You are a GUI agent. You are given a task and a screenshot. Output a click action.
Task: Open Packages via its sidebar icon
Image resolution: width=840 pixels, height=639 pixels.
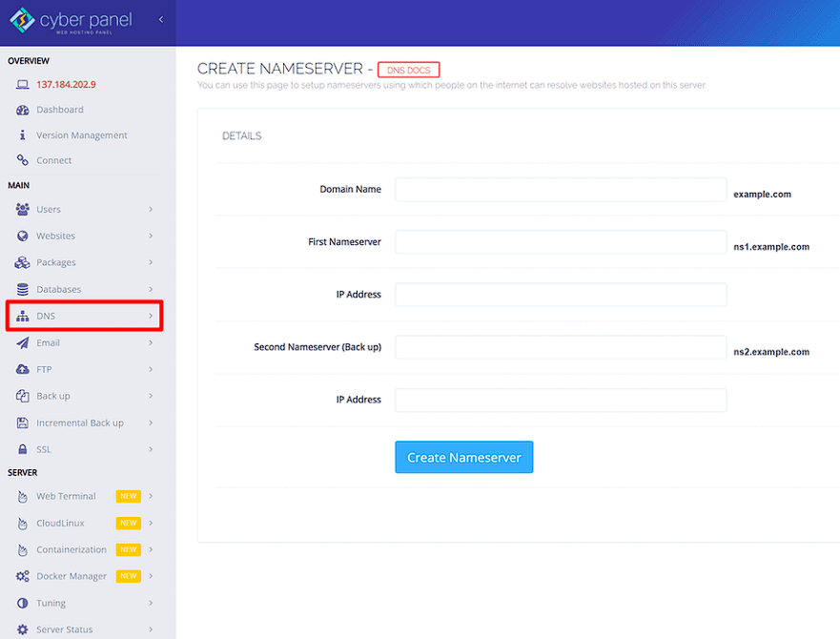[21, 262]
